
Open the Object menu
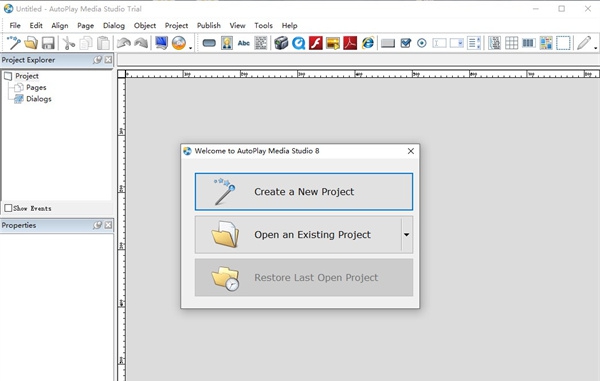pos(145,26)
